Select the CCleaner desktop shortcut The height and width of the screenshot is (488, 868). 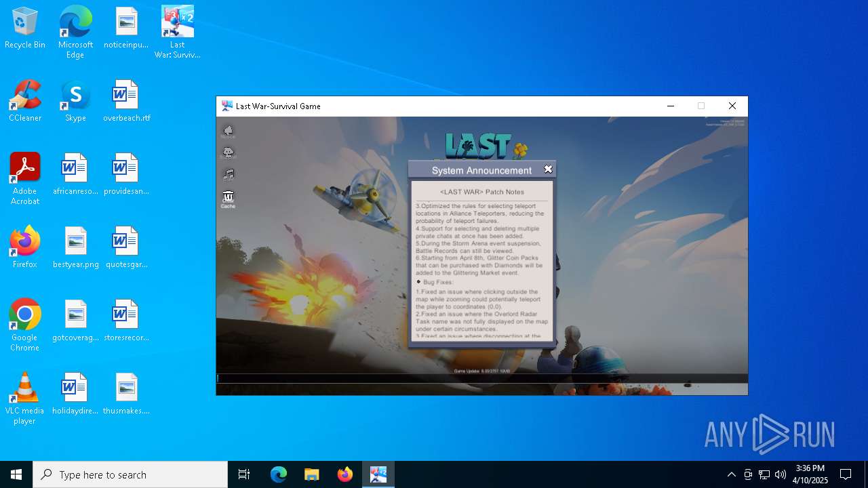[x=25, y=102]
